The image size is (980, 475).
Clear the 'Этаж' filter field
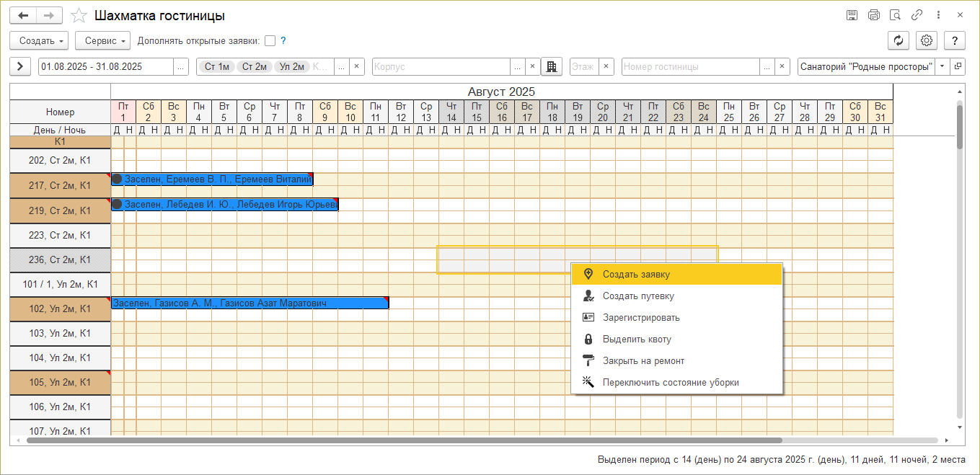point(606,67)
